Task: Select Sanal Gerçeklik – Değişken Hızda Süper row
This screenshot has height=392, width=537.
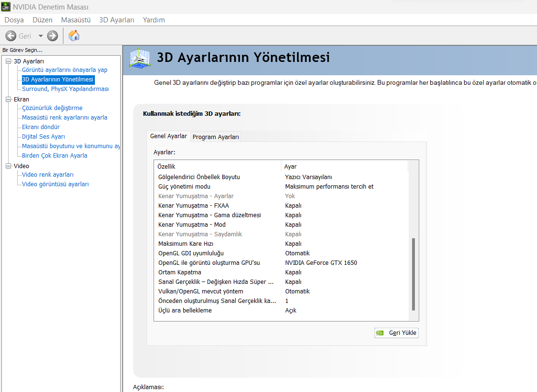Action: tap(281, 282)
